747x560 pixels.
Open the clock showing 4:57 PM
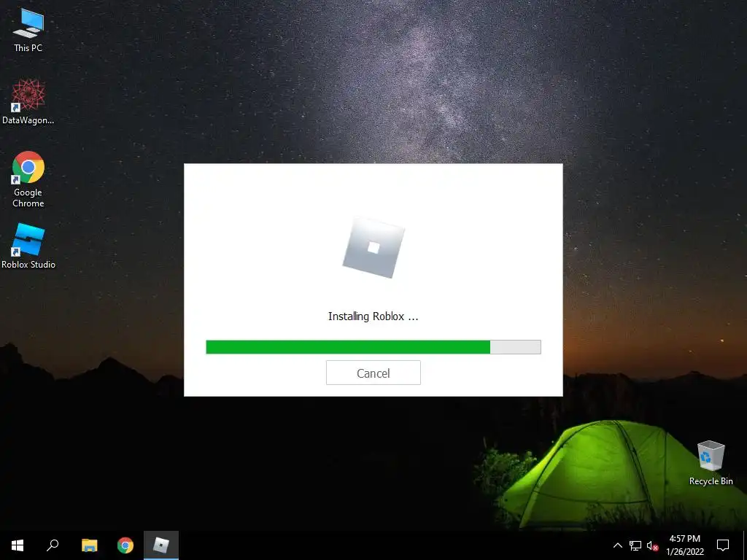684,545
